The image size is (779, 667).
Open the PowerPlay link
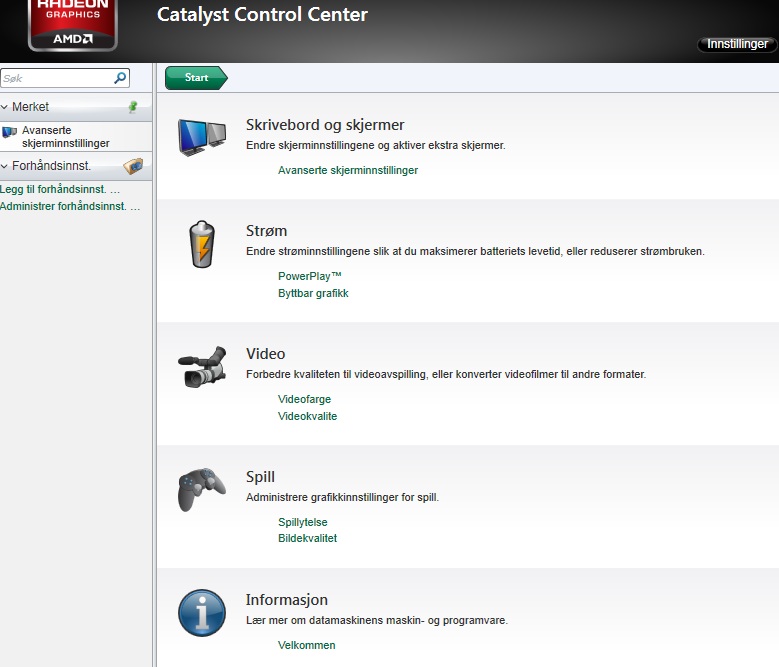pos(310,276)
